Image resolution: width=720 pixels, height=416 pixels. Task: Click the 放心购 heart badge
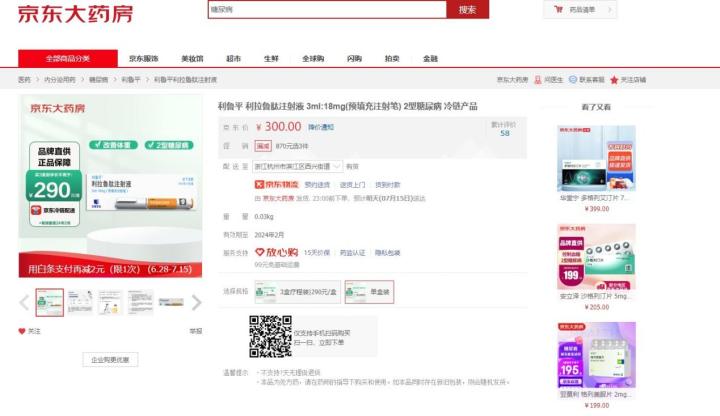click(x=276, y=253)
